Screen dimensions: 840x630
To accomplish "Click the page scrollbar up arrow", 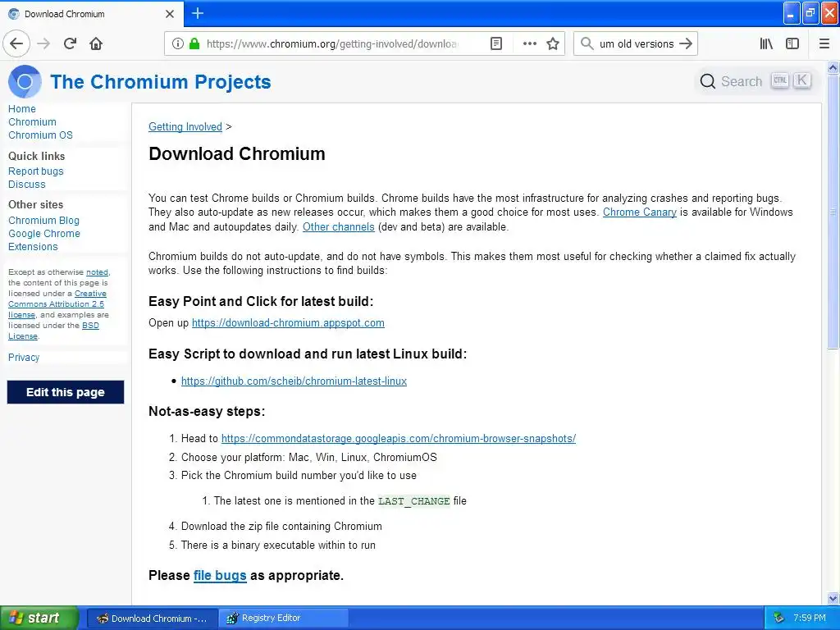I will click(833, 68).
